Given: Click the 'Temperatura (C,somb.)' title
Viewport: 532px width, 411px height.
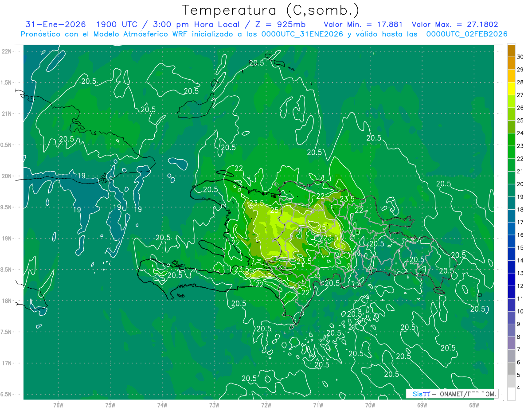Looking at the screenshot, I should tap(271, 10).
